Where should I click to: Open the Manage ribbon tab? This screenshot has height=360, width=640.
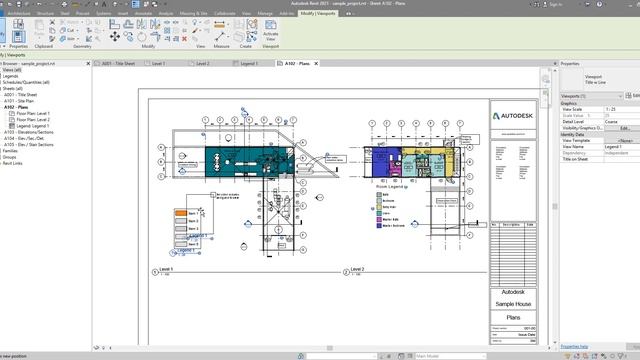[x=265, y=13]
